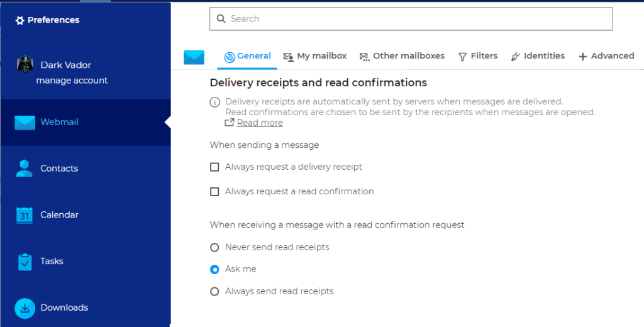Go to the Identities tab
The image size is (644, 327).
pos(538,56)
